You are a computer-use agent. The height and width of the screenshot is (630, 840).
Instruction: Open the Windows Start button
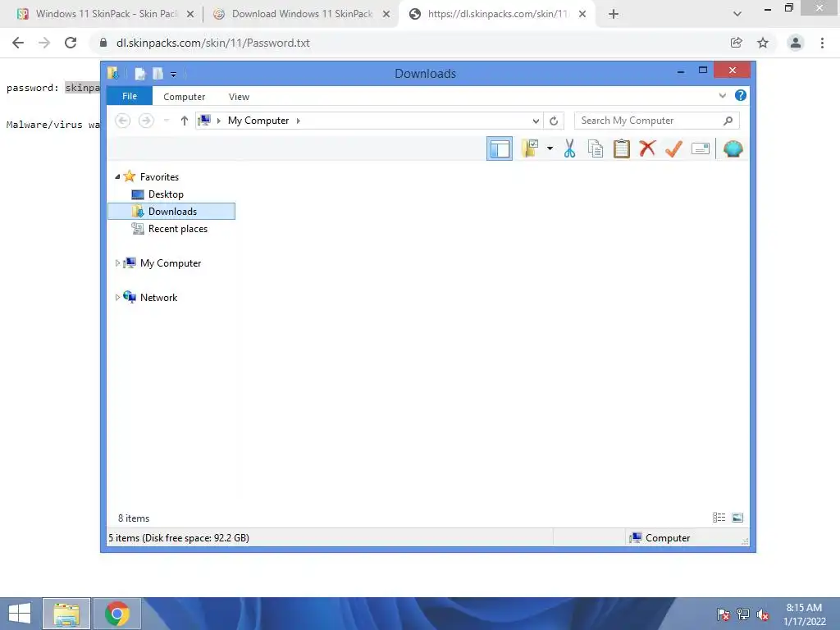coord(20,614)
